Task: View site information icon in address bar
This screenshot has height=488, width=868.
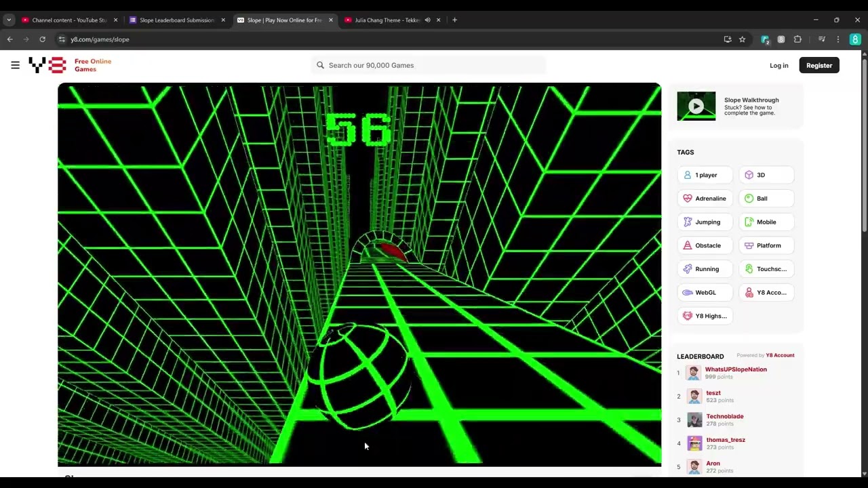Action: point(62,39)
